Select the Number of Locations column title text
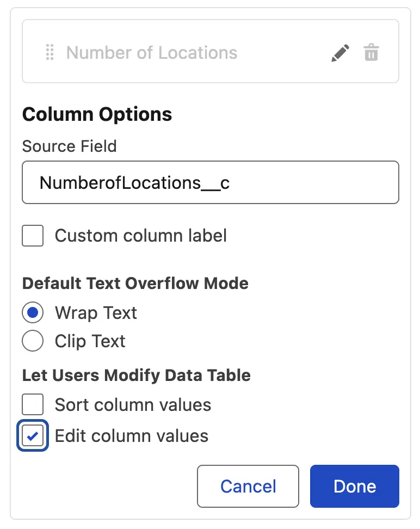Image resolution: width=420 pixels, height=529 pixels. pos(152,53)
